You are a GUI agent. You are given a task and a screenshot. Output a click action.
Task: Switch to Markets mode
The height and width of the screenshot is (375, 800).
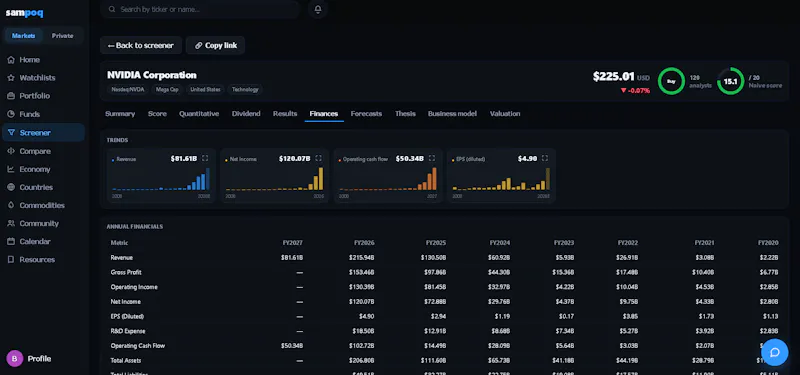tap(23, 36)
